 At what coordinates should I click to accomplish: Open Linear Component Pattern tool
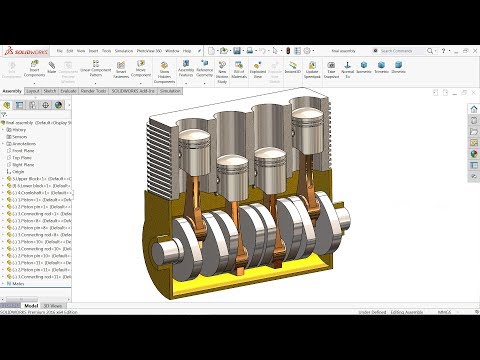point(96,68)
